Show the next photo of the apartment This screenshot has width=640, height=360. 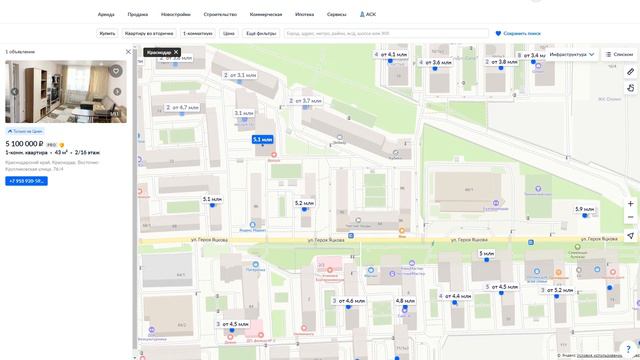(x=117, y=91)
